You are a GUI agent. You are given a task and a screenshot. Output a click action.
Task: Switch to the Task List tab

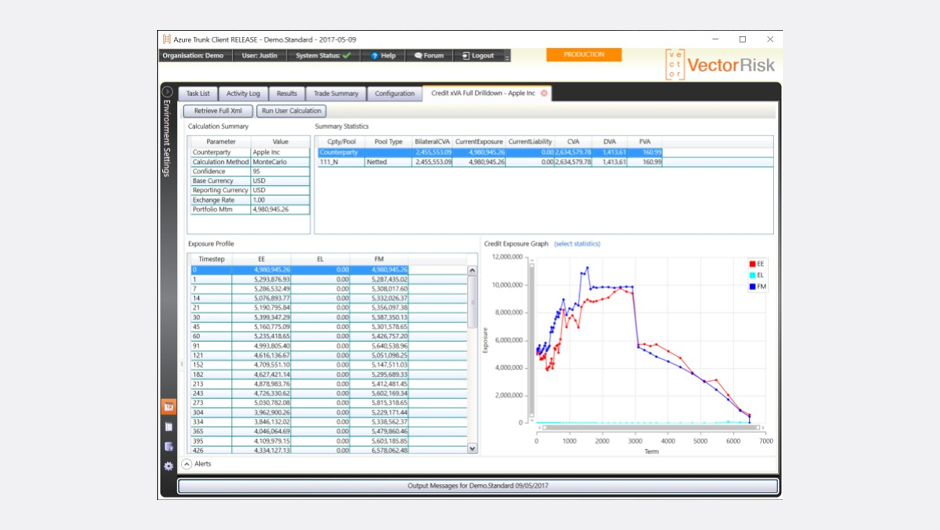tap(198, 94)
